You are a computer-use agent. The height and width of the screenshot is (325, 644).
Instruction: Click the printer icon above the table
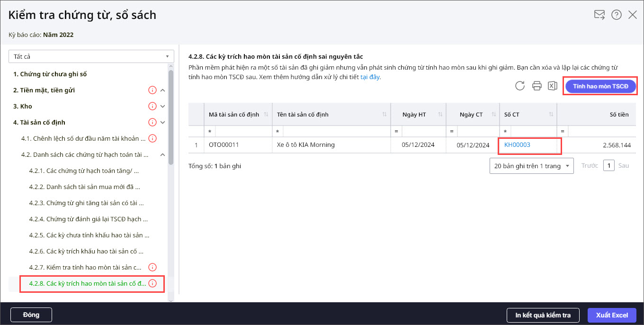point(537,86)
